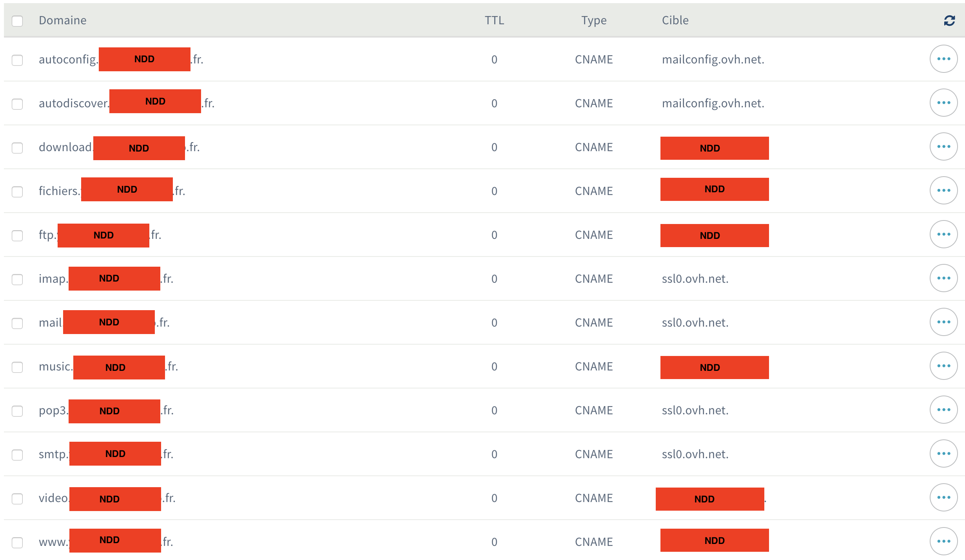The width and height of the screenshot is (965, 560).
Task: Open actions menu for video record
Action: pos(943,498)
